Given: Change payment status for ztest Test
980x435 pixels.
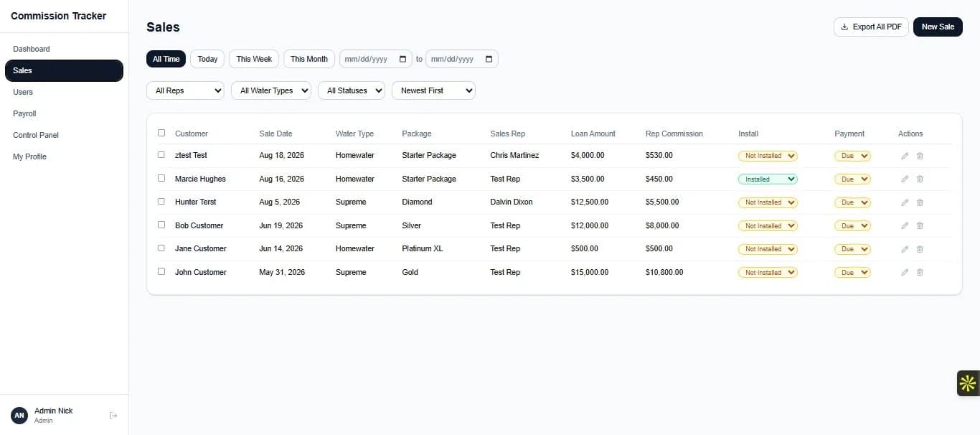Looking at the screenshot, I should click(852, 156).
